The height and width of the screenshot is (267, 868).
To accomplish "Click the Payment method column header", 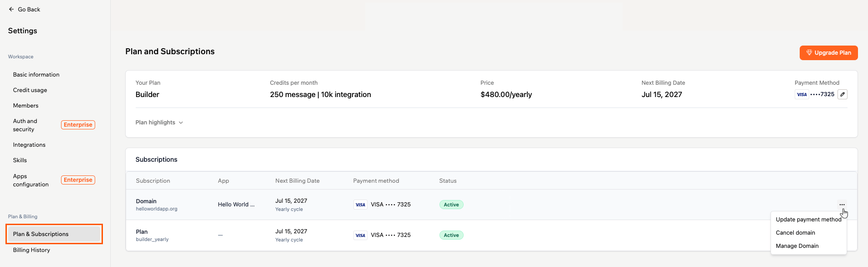I will coord(376,181).
